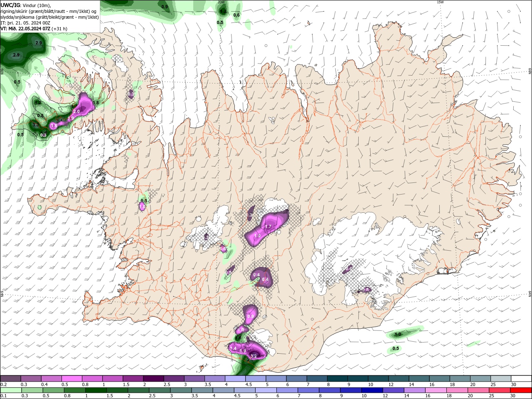
Task: Pick the pink rain swatch between 16 and 18
Action: point(435,390)
